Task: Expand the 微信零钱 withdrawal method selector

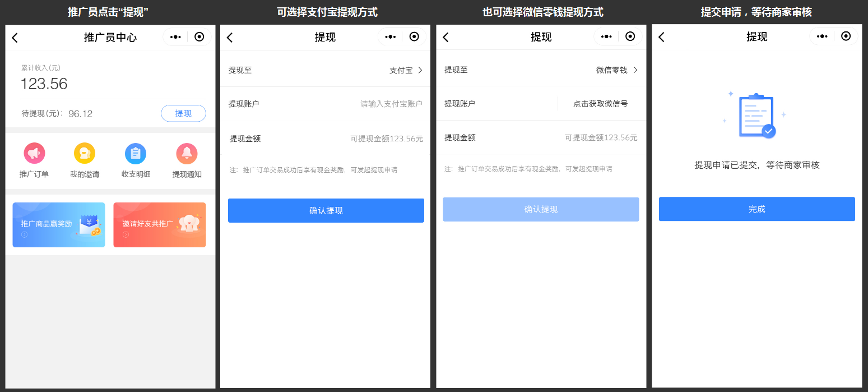Action: click(x=616, y=70)
